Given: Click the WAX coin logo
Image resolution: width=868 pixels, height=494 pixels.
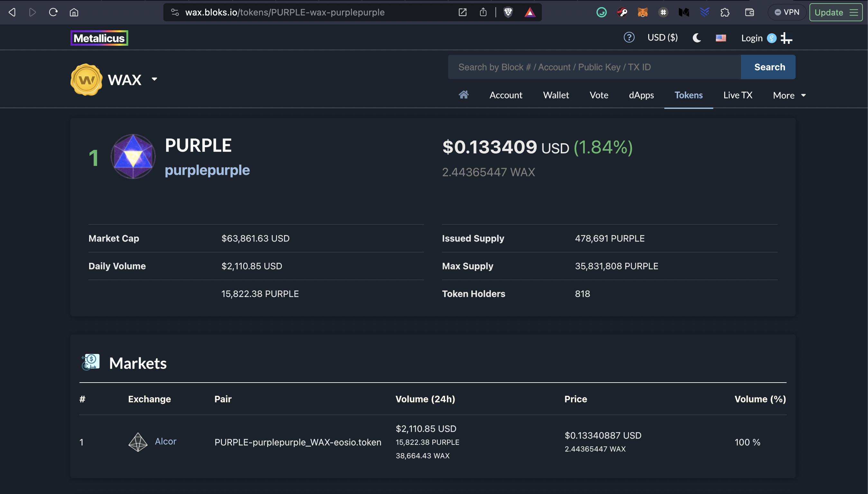Looking at the screenshot, I should 87,80.
